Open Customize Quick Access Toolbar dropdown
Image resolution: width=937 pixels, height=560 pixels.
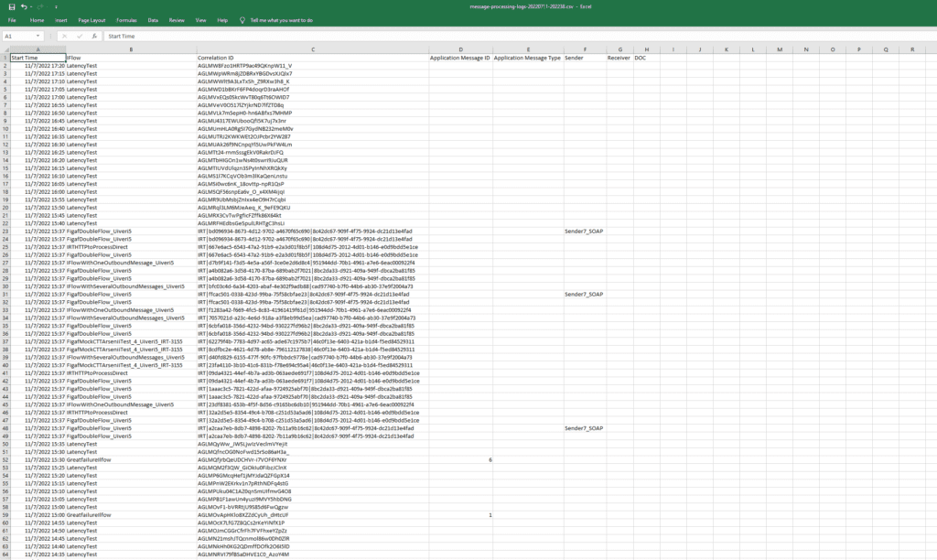click(x=56, y=7)
